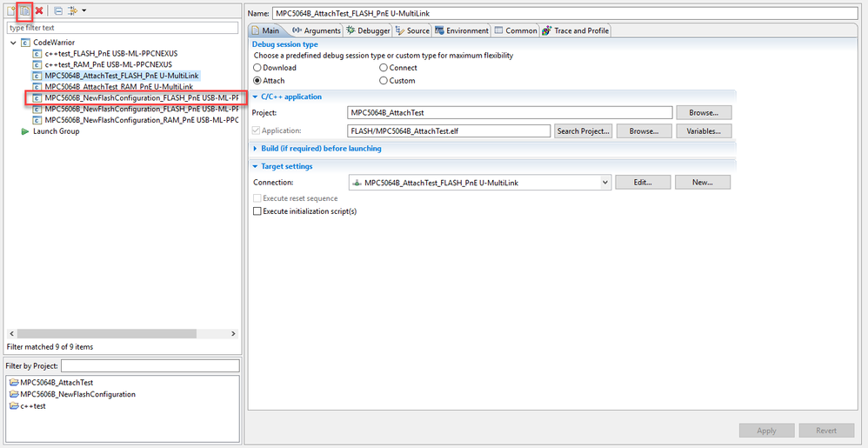
Task: Select c++test_RAM_PnE USB-ML-PPCNEXUS configuration
Action: point(108,64)
